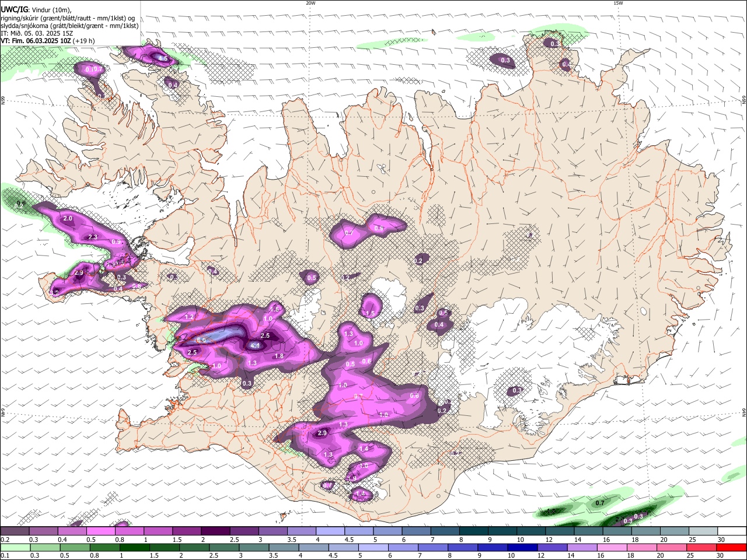Viewport: 747px width, 560px height.
Task: Select the bright pink snow swatch at 0.5
Action: 100,531
